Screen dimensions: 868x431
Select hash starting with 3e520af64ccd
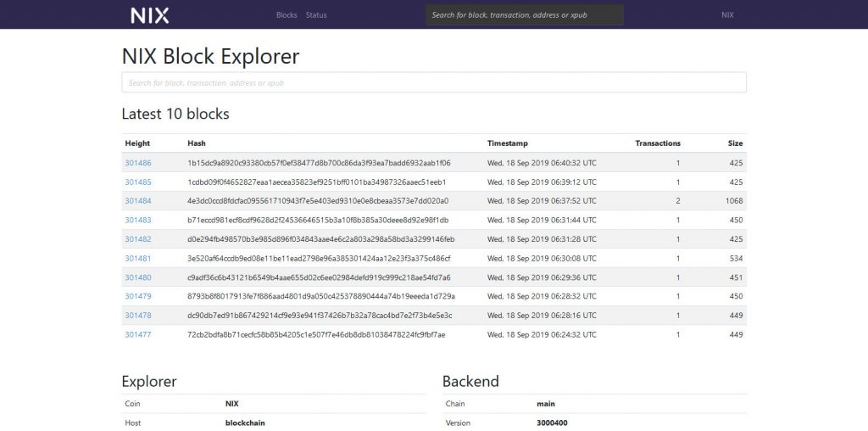pos(319,259)
